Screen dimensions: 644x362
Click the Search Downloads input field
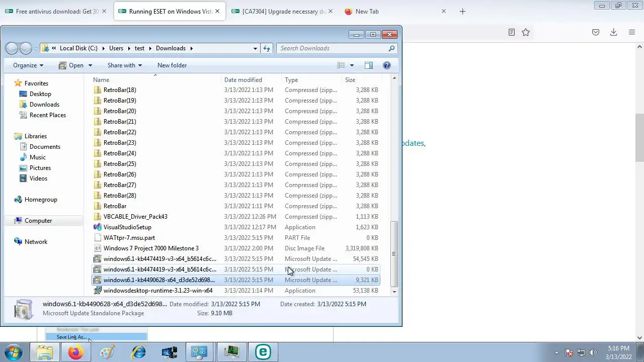[332, 48]
